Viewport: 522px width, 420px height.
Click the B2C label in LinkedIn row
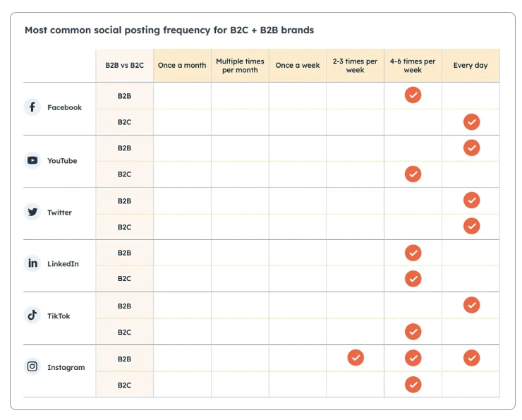125,278
